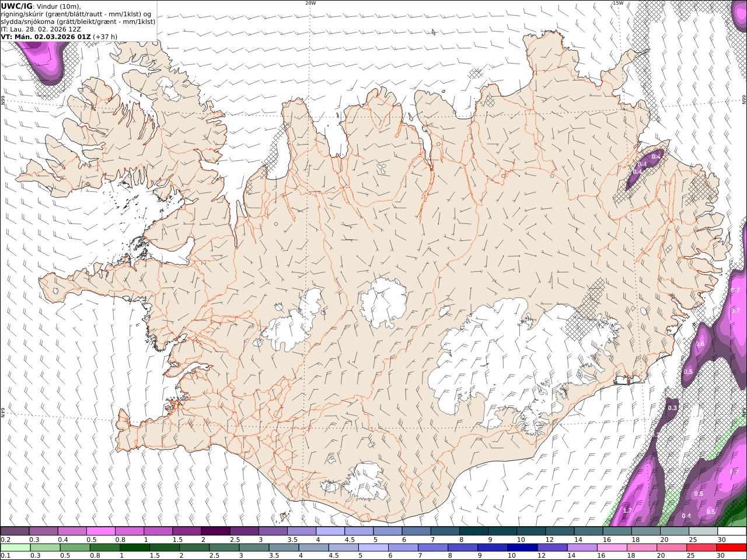Click the 0.6 precipitation value on the map

coord(700,344)
